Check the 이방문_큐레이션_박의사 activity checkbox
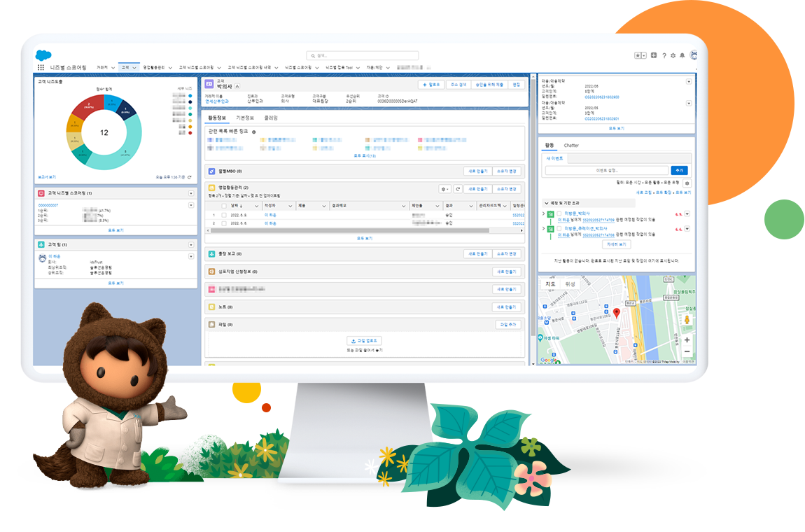Screen dimensions: 805x532 (x=559, y=228)
